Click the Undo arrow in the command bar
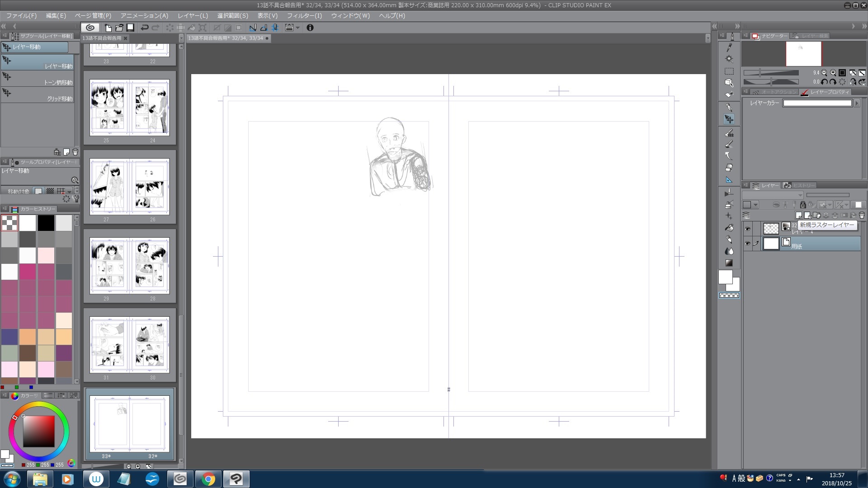 coord(145,28)
